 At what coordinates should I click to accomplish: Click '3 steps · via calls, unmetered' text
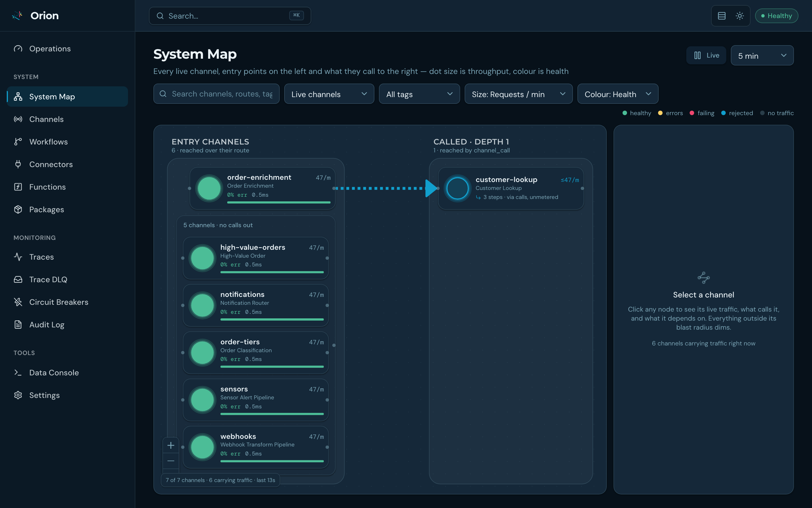pos(521,197)
